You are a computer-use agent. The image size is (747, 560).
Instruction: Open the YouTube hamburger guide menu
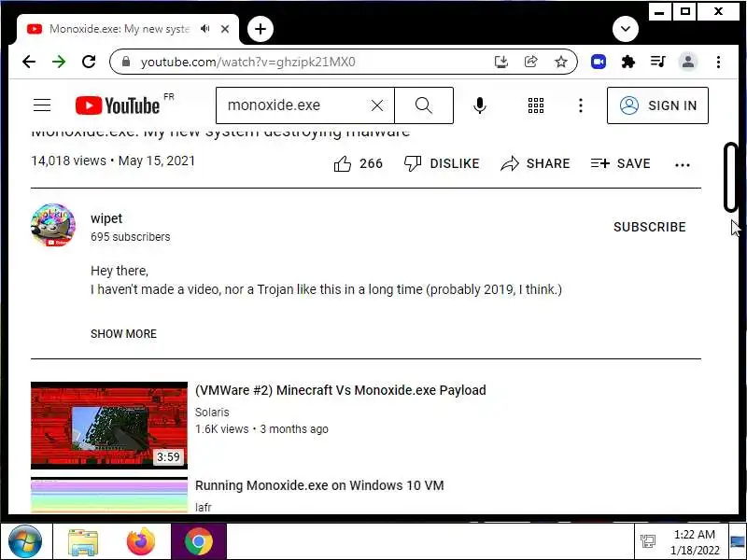coord(42,105)
